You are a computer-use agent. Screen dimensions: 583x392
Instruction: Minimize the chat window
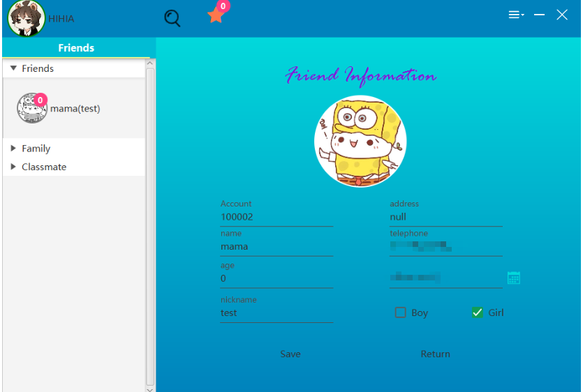(x=539, y=15)
